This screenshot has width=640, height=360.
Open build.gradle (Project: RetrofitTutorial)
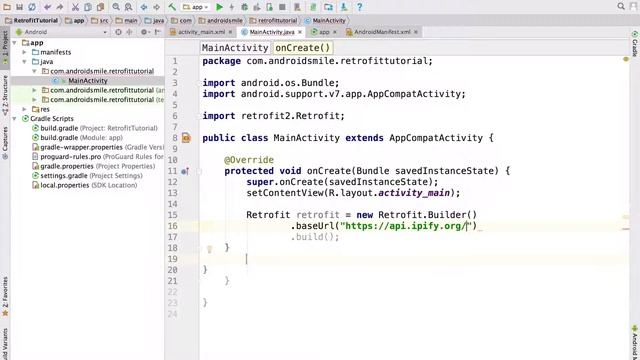click(x=94, y=128)
